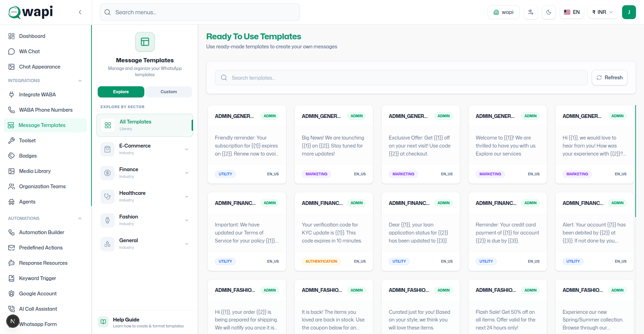
Task: Select All Templates library
Action: pyautogui.click(x=145, y=125)
